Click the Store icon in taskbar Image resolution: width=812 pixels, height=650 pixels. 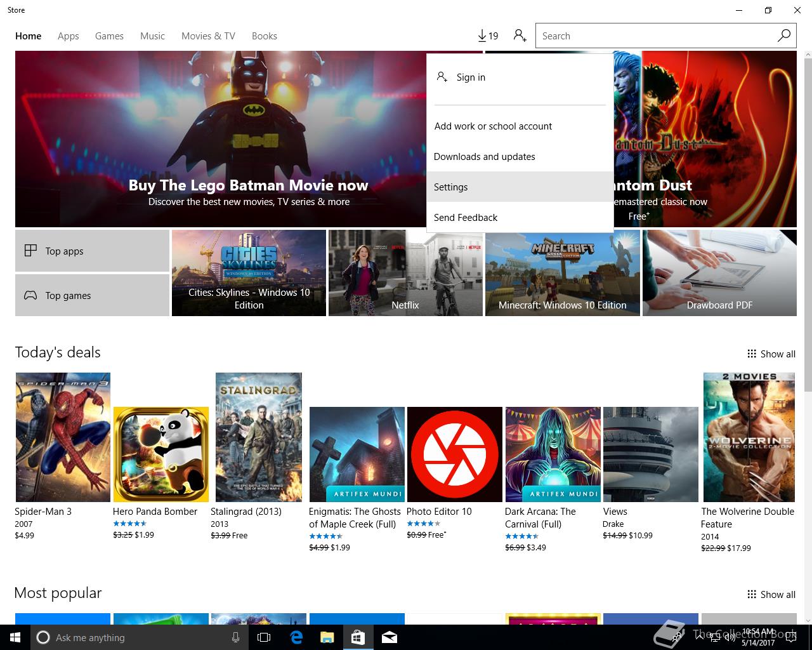coord(358,637)
